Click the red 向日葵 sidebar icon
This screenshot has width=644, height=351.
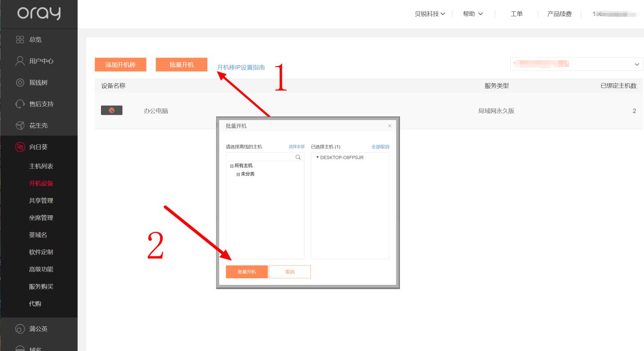pyautogui.click(x=20, y=147)
